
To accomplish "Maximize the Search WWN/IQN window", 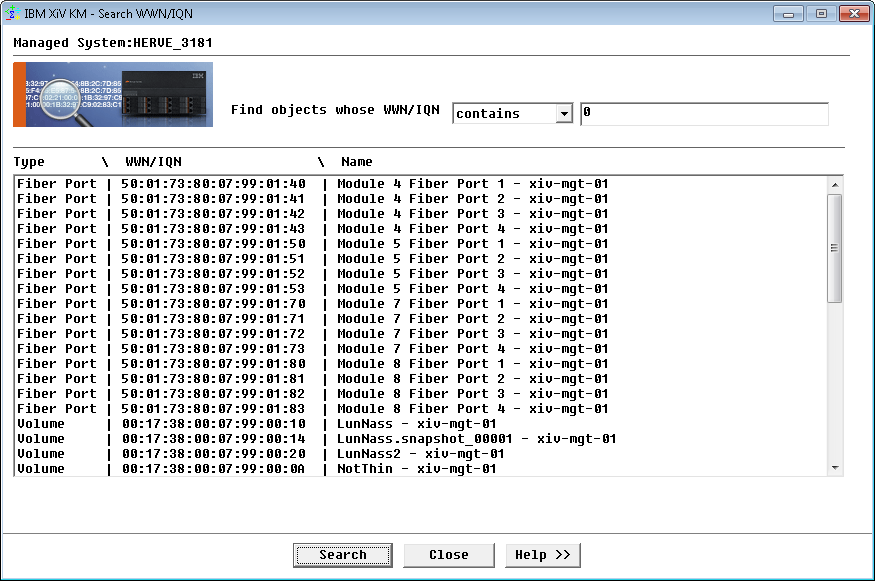I will pyautogui.click(x=821, y=13).
